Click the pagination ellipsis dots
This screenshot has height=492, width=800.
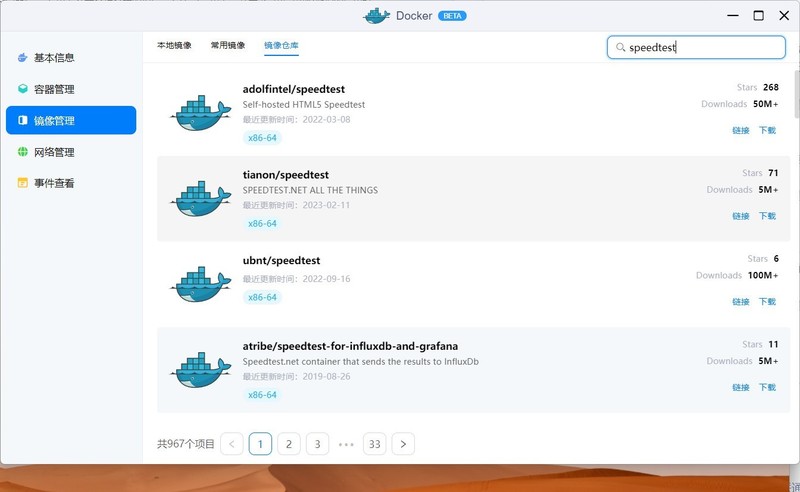coord(346,445)
